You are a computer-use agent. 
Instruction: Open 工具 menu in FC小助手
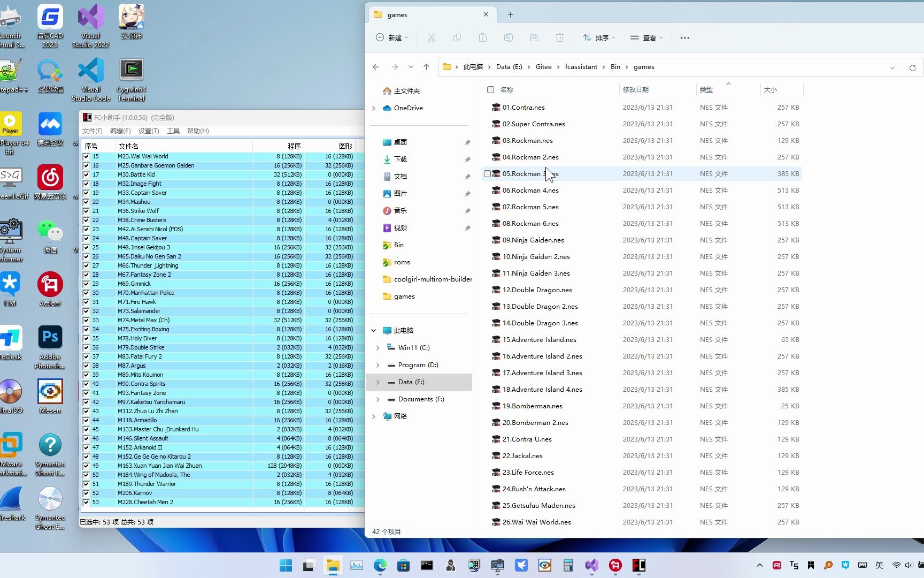click(173, 131)
